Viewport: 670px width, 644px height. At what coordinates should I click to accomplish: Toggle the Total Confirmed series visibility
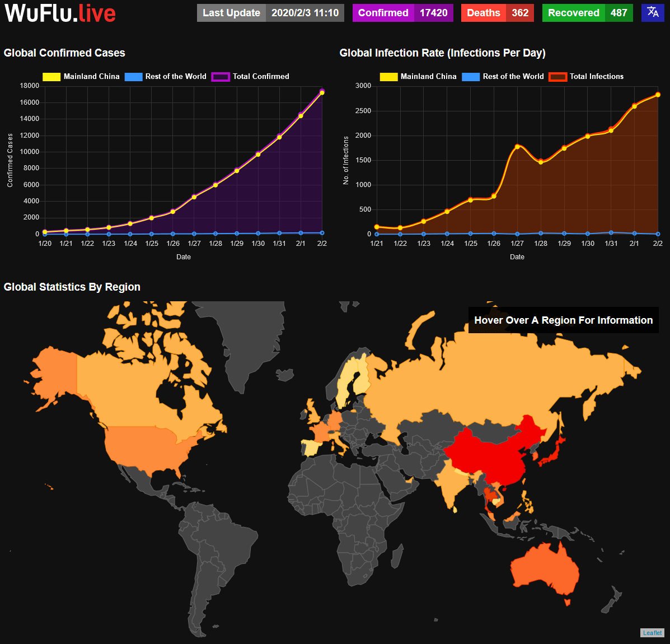[221, 77]
